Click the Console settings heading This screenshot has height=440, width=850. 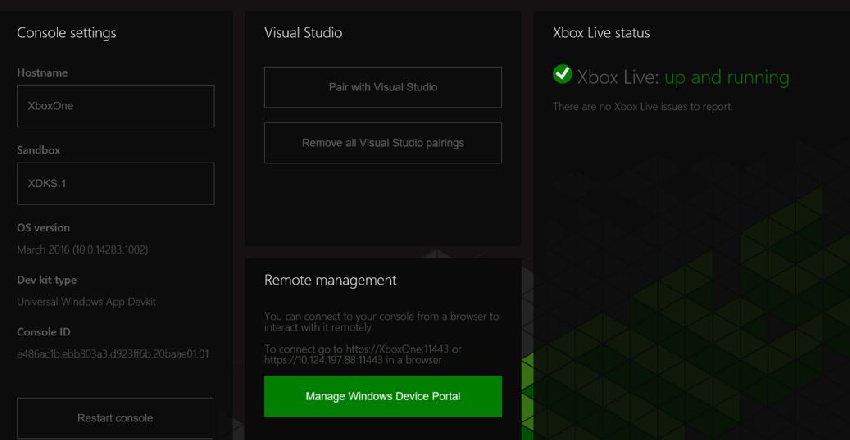(67, 33)
